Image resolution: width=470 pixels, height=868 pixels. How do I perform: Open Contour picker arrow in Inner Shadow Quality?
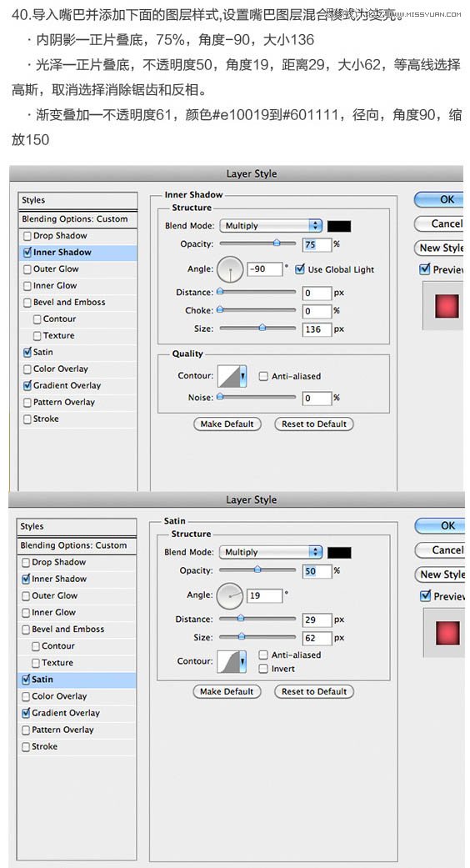coord(242,376)
